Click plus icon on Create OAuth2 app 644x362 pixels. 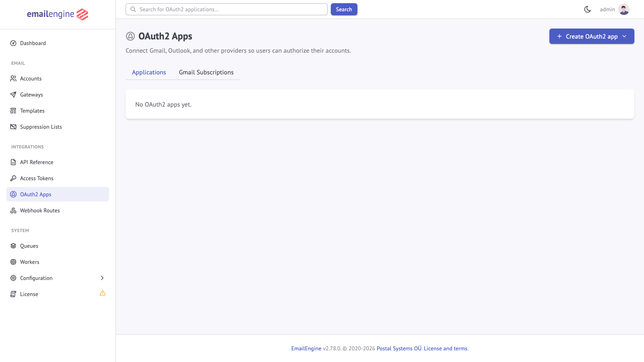click(x=559, y=36)
